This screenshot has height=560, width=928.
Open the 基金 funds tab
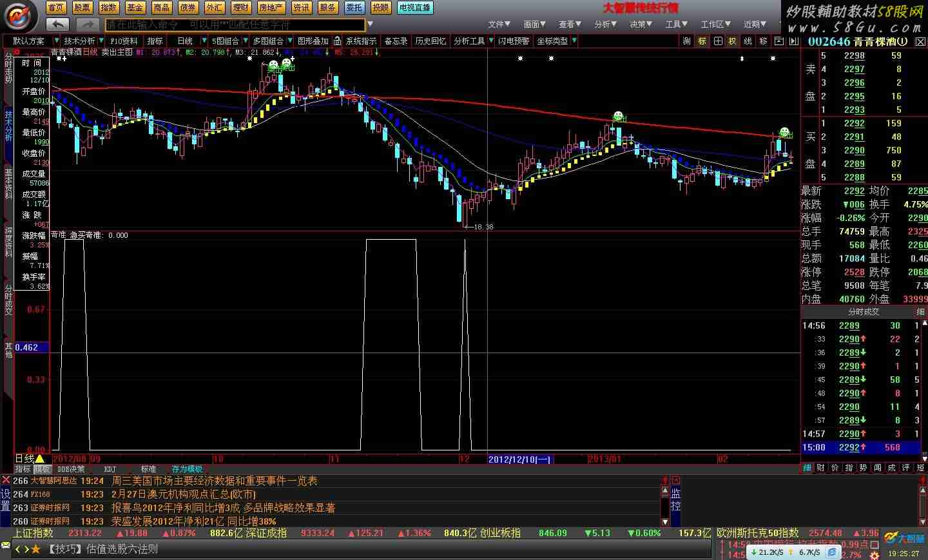click(135, 8)
